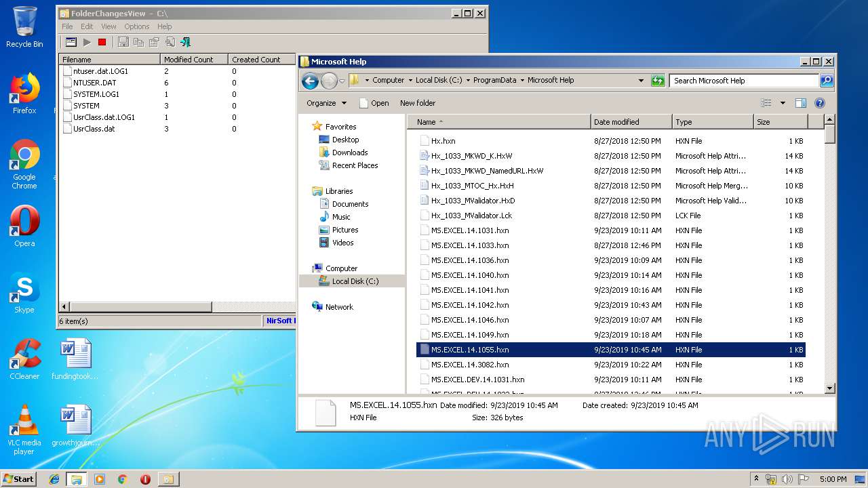Click the search magnifier icon
868x488 pixels.
click(826, 80)
